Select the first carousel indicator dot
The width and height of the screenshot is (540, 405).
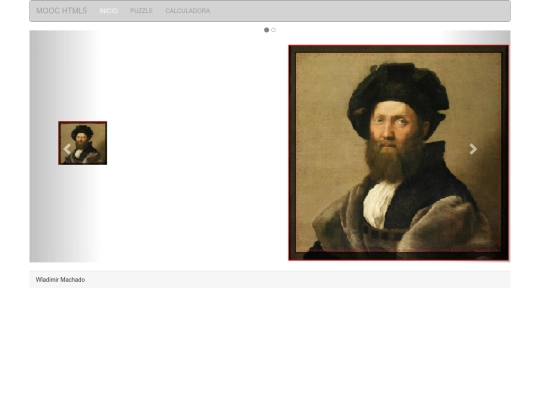[x=266, y=30]
